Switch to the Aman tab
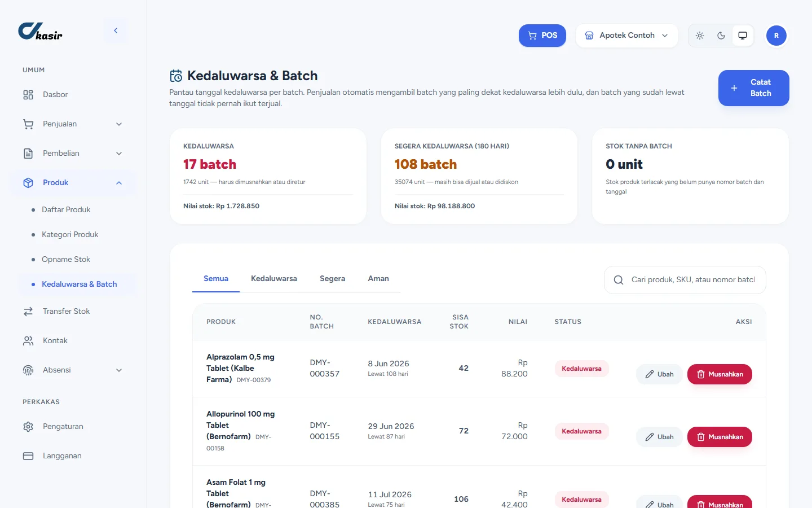Screen dimensions: 812x508 click(378, 279)
